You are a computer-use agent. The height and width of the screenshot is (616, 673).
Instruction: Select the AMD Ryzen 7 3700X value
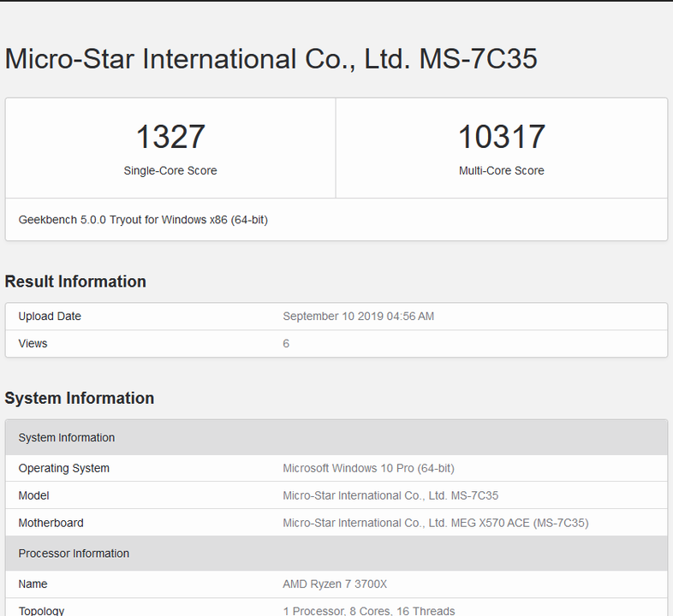pyautogui.click(x=335, y=584)
